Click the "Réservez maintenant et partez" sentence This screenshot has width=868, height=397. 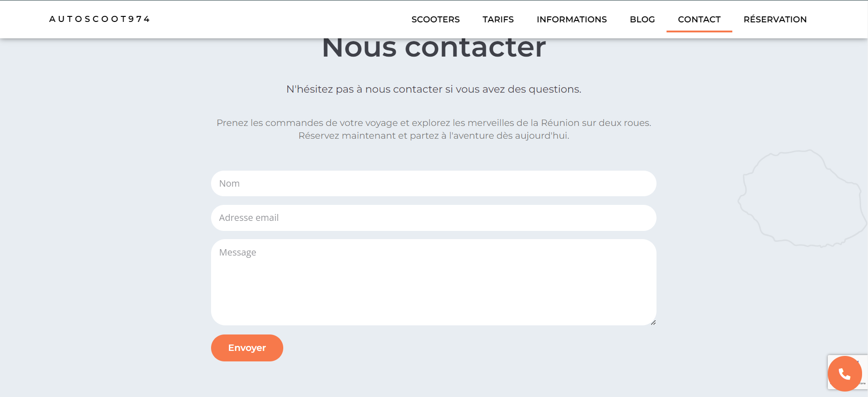coord(434,136)
